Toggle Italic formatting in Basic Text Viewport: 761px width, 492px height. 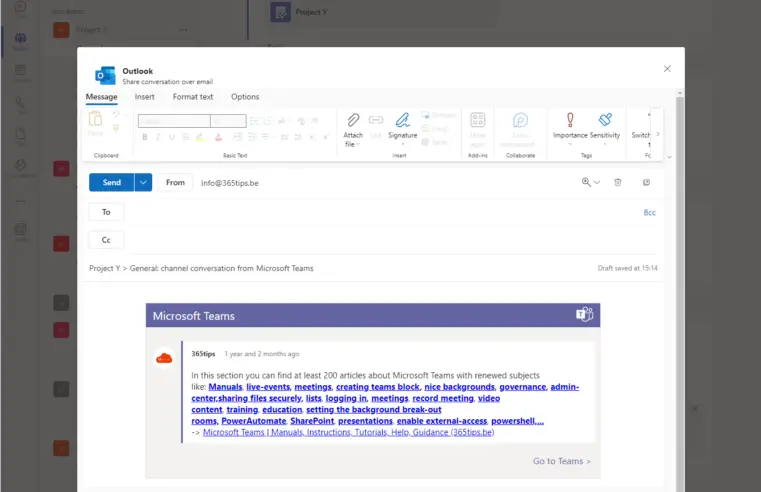(158, 137)
